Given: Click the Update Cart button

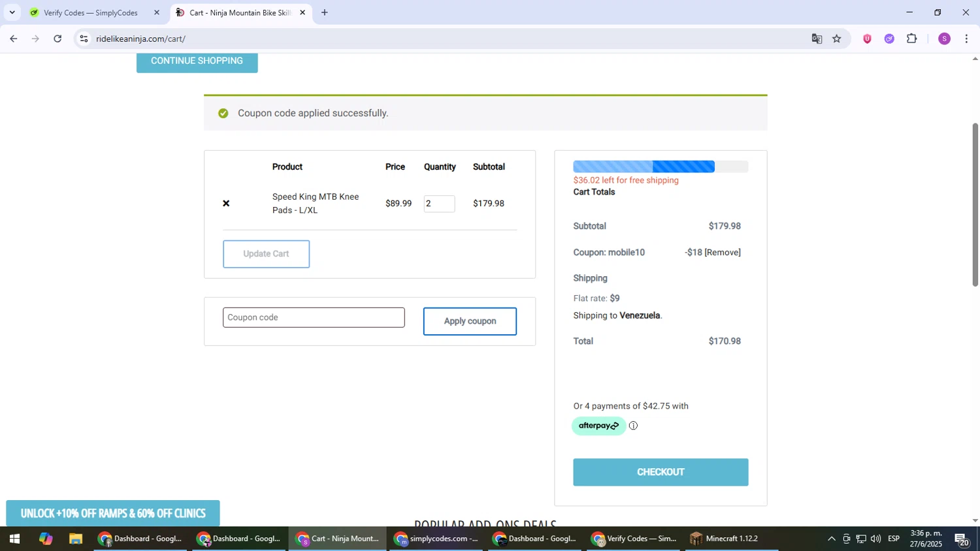Looking at the screenshot, I should point(266,254).
